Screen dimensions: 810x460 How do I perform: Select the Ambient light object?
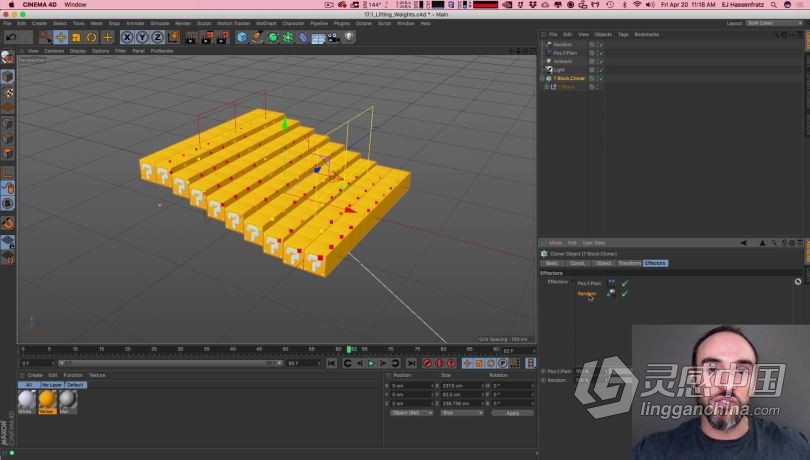coord(563,61)
